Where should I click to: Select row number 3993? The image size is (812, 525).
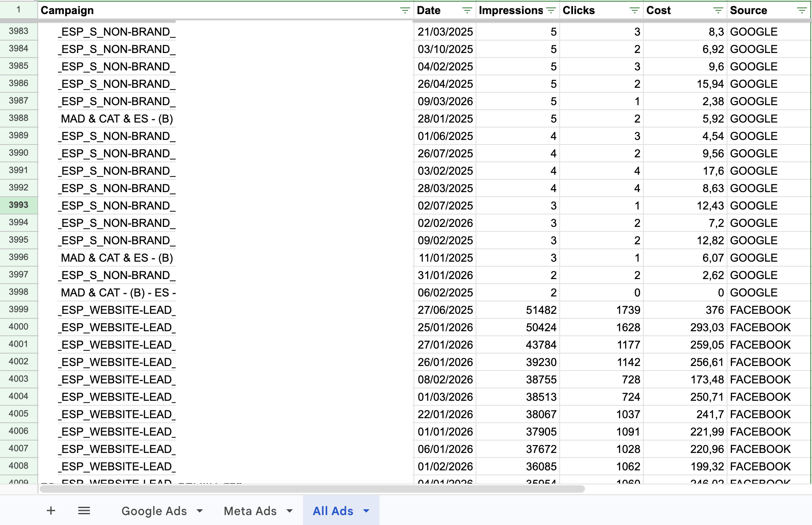pyautogui.click(x=19, y=205)
